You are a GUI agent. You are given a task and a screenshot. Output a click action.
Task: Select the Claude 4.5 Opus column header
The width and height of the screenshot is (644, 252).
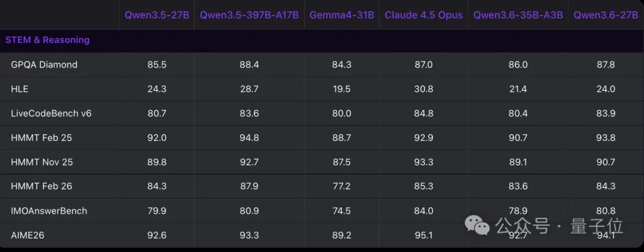coord(423,15)
